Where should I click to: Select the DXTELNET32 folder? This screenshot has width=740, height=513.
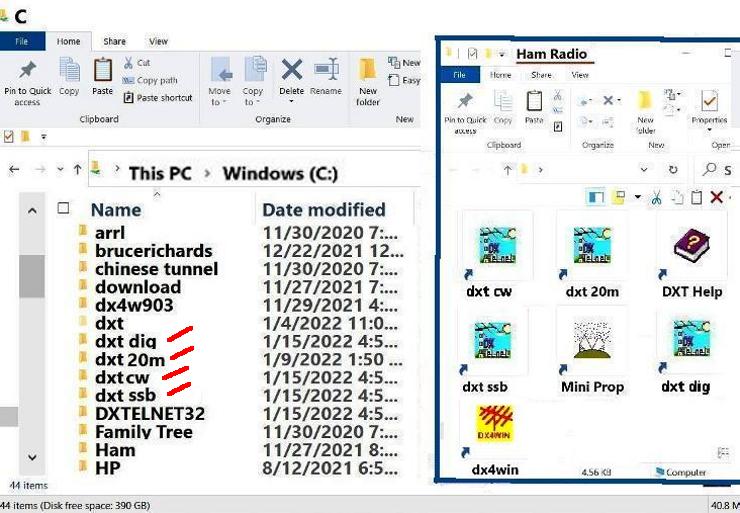(x=150, y=414)
